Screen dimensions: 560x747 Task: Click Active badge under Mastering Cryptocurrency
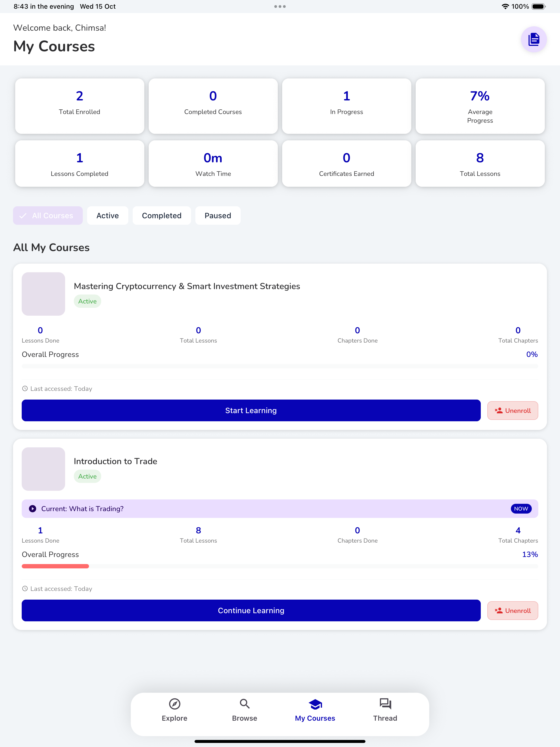coord(87,301)
